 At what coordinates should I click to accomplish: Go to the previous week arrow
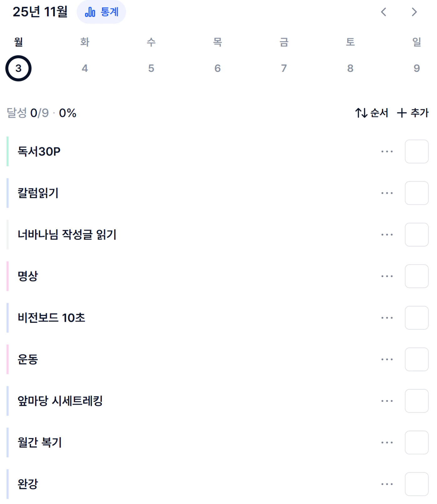point(384,12)
